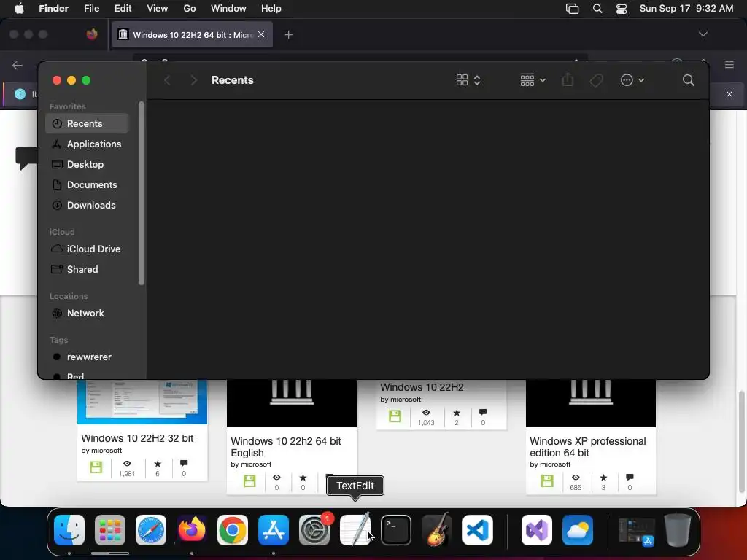
Task: Click the Firefox page vertical scrollbar
Action: tap(741, 440)
